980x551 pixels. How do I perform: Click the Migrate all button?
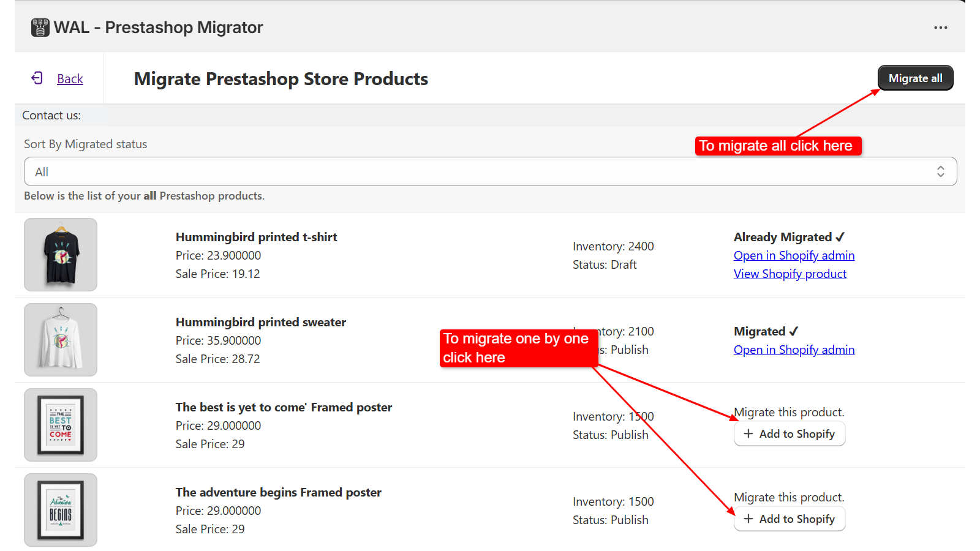click(x=916, y=78)
